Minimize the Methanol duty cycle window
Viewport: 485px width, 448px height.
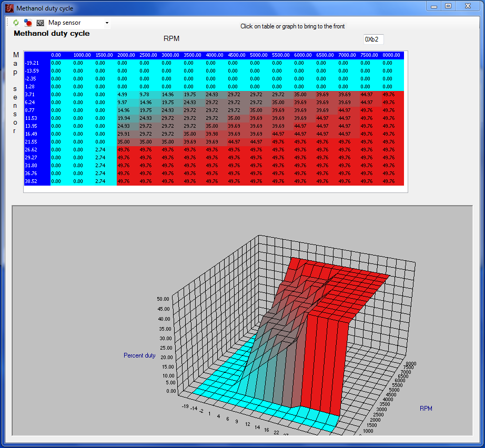point(434,6)
